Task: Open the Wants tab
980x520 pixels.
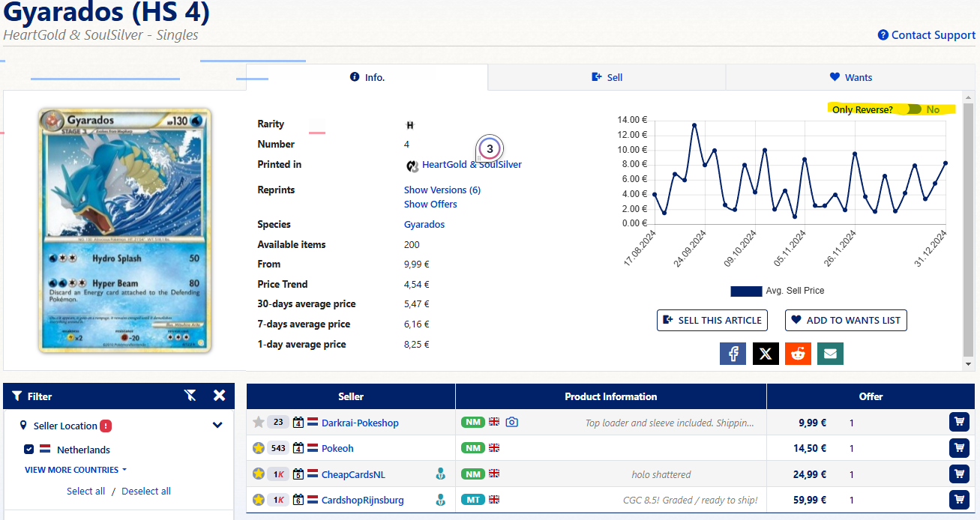Action: tap(851, 77)
